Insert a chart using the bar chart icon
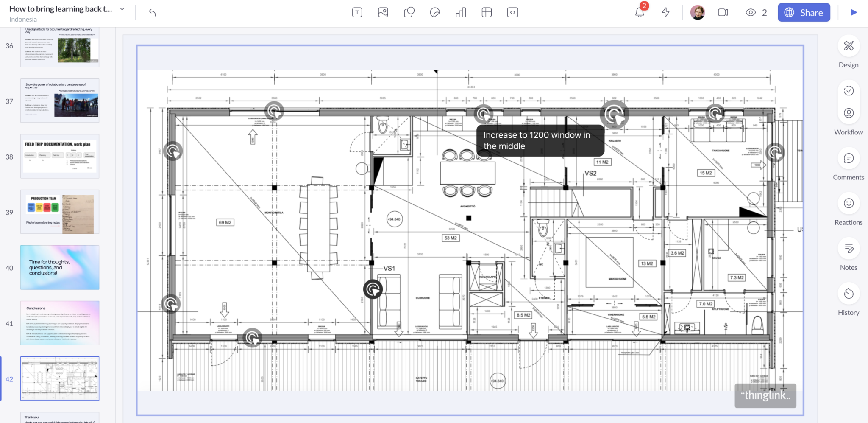 (x=461, y=13)
